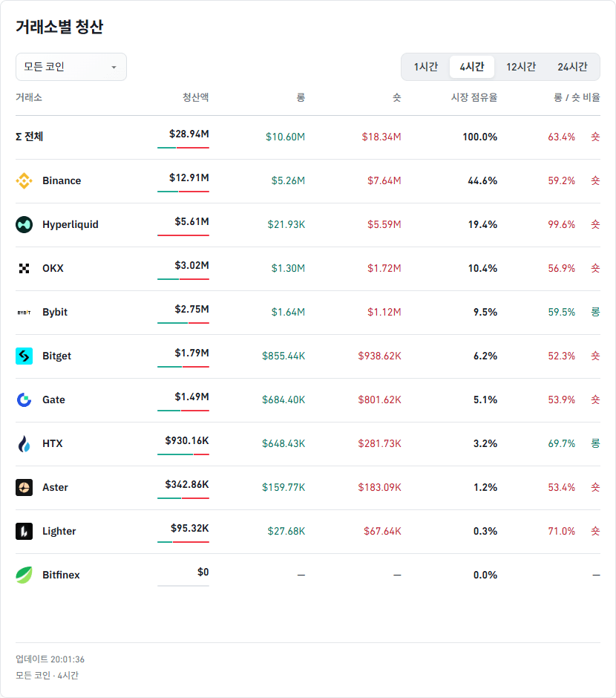Click Bybit's $1.64M long value
This screenshot has width=616, height=698.
288,312
